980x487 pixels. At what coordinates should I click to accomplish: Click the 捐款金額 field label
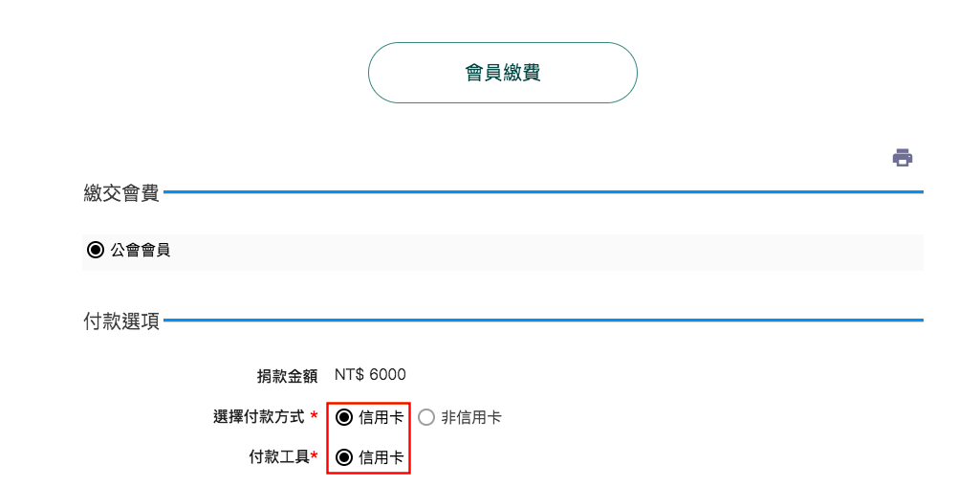[x=288, y=376]
